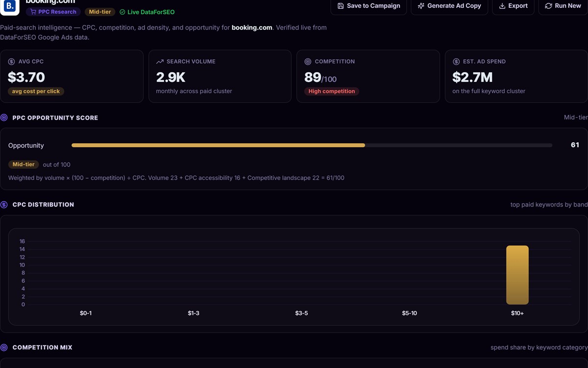
Task: Click the High competition tag
Action: click(332, 91)
